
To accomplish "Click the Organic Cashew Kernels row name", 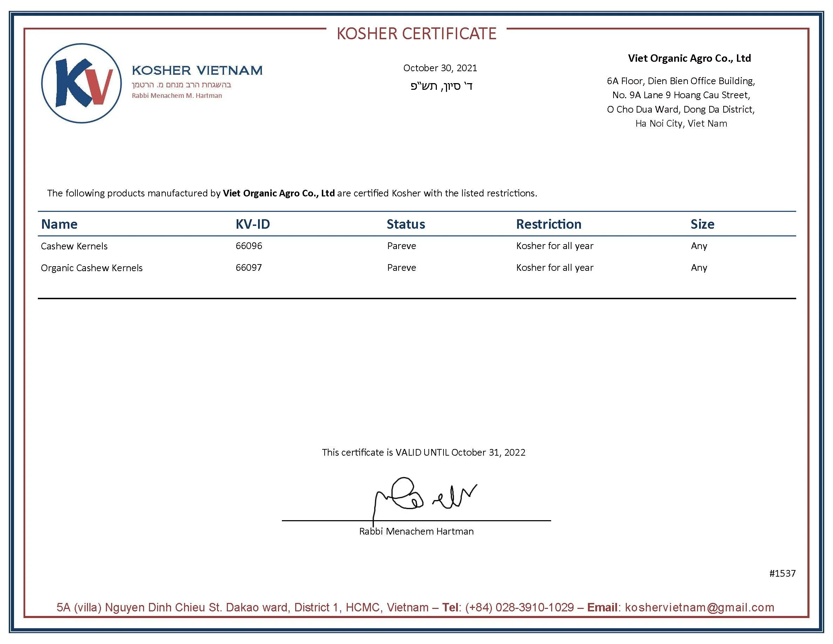I will coord(92,268).
